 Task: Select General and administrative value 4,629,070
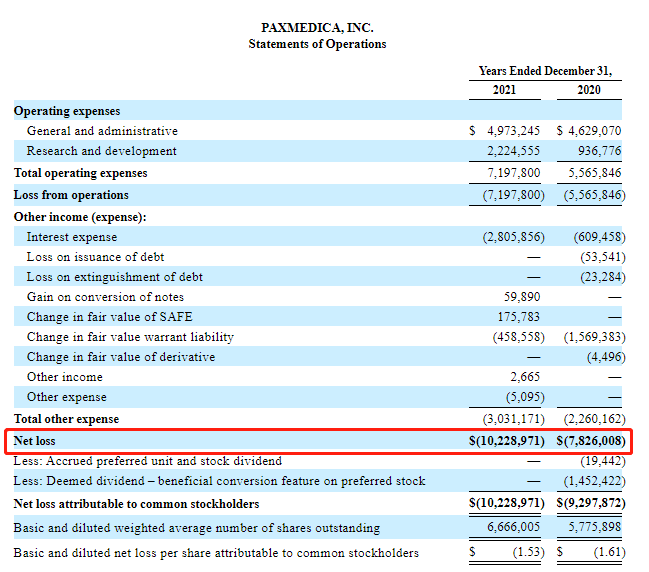(594, 131)
